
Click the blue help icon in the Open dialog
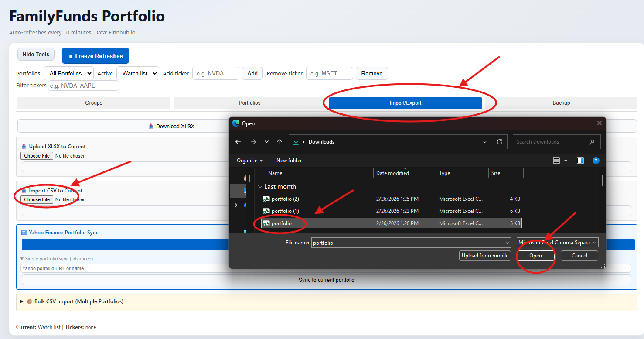click(596, 161)
